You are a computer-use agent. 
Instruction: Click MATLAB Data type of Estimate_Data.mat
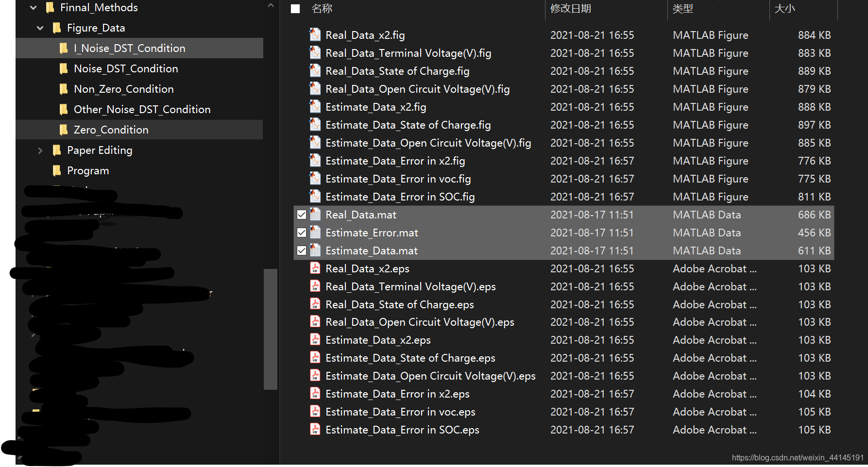pos(707,250)
